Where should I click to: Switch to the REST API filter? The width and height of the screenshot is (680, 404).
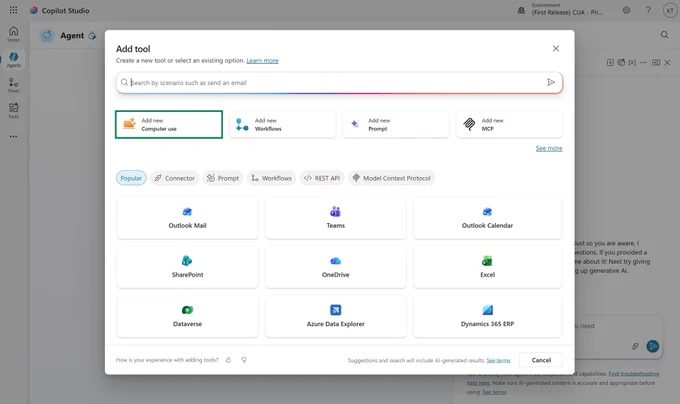pos(322,178)
